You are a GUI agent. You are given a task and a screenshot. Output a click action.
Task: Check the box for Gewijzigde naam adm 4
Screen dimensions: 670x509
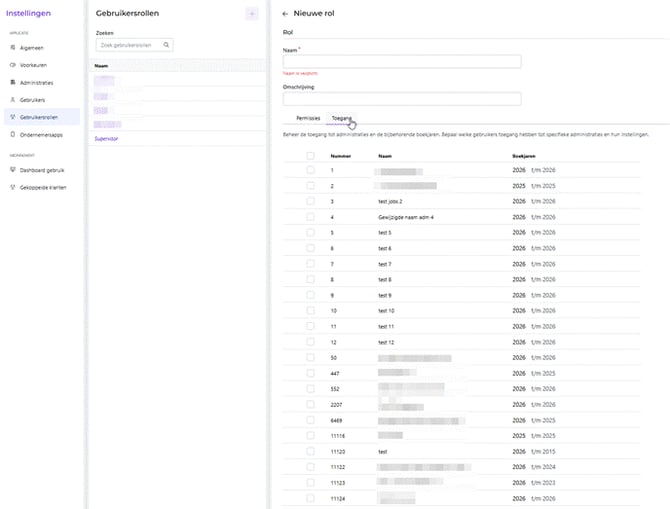click(x=311, y=217)
